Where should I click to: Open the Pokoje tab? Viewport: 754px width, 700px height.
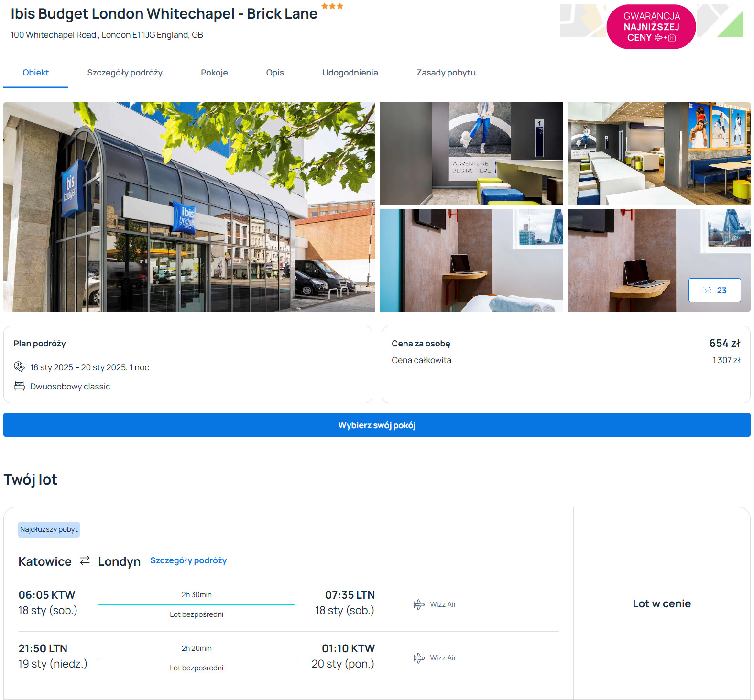[214, 73]
